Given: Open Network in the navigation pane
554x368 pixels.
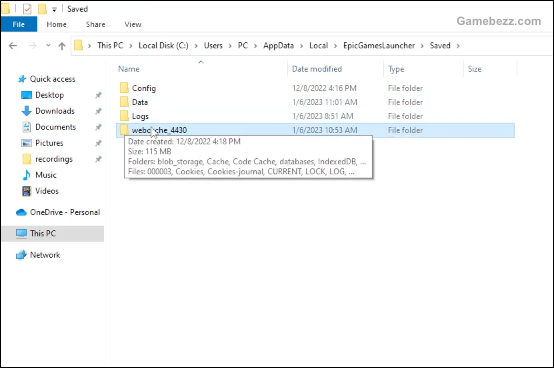Looking at the screenshot, I should coord(45,255).
